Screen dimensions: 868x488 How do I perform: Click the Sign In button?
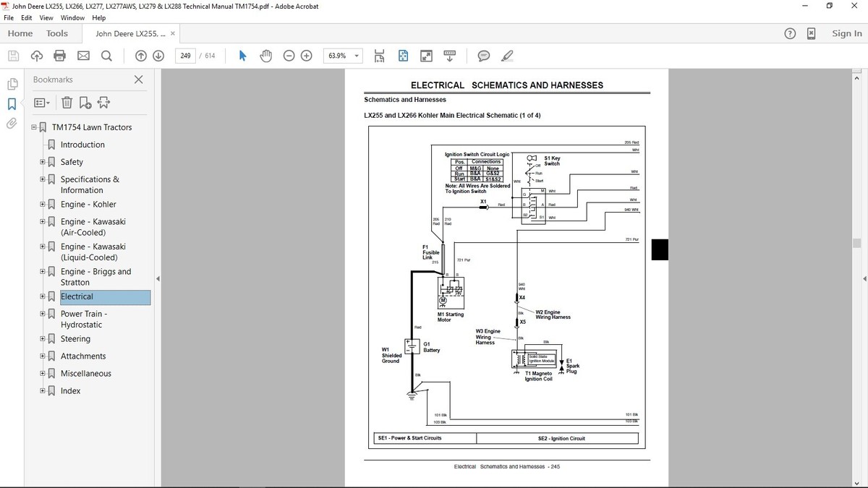pos(846,33)
